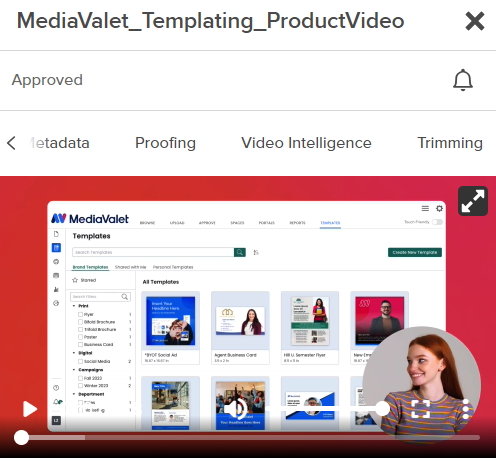Mute the video with the speaker icon
Viewport: 496px width, 461px height.
pyautogui.click(x=235, y=408)
